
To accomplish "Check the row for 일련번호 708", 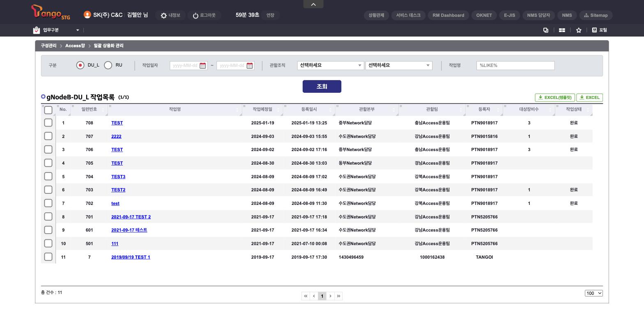I will pos(48,123).
